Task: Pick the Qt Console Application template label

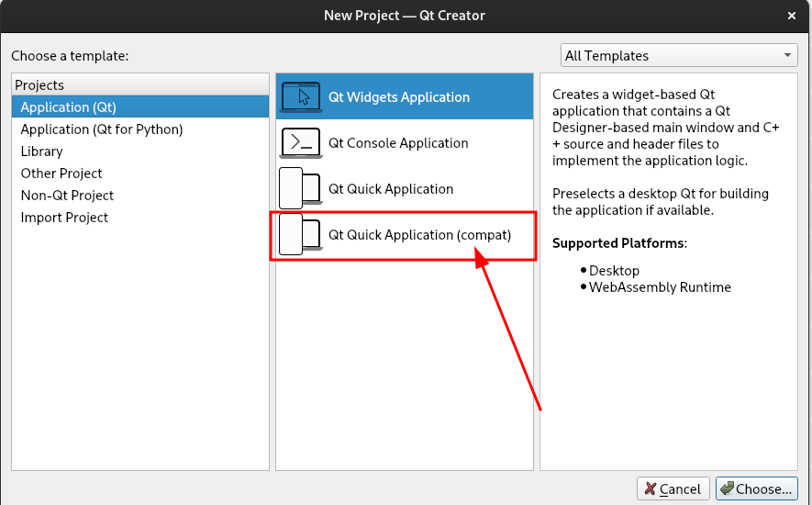Action: [x=398, y=143]
